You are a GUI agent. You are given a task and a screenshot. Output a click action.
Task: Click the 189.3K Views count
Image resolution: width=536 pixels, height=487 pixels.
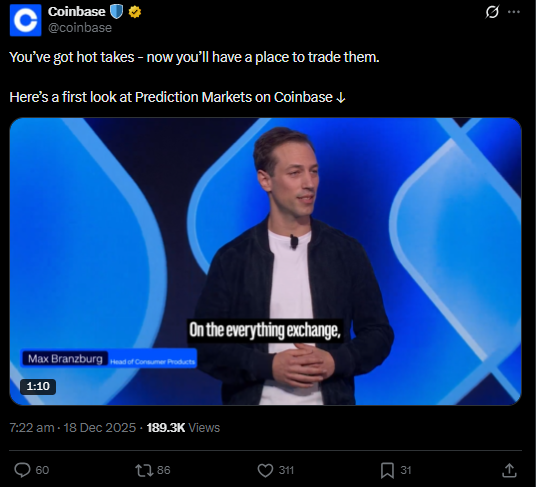(x=183, y=428)
